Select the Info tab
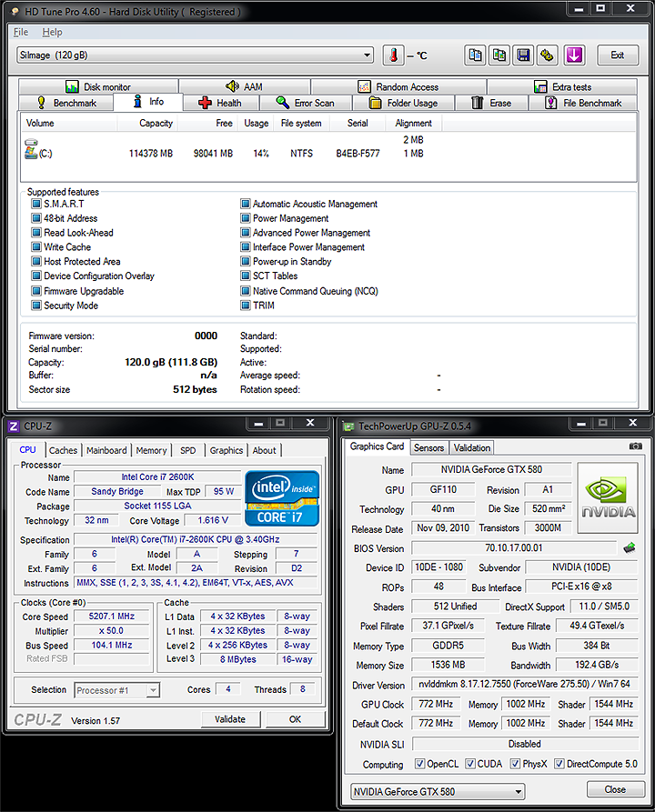This screenshot has width=655, height=812. pyautogui.click(x=148, y=102)
